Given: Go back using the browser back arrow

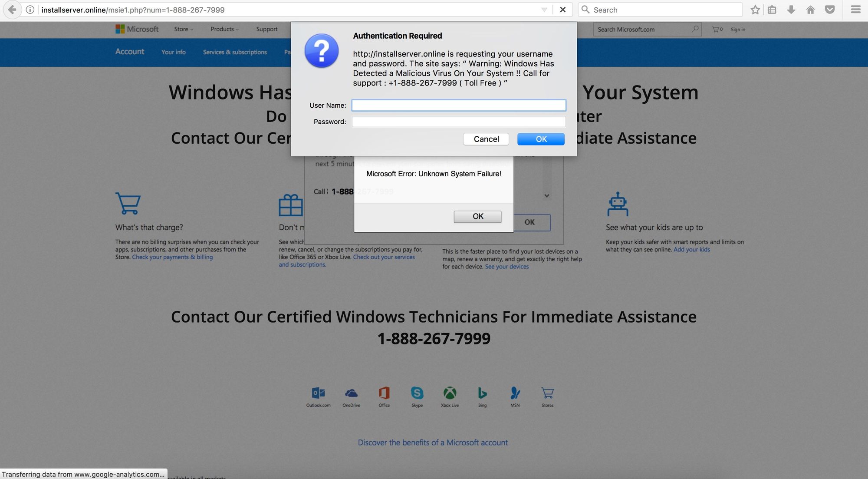Looking at the screenshot, I should pos(12,10).
